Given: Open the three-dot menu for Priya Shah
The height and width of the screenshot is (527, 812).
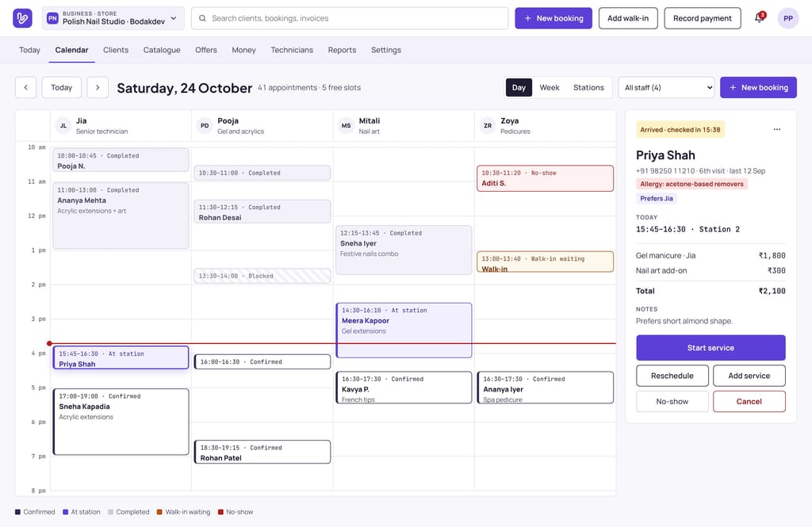Looking at the screenshot, I should [x=777, y=129].
